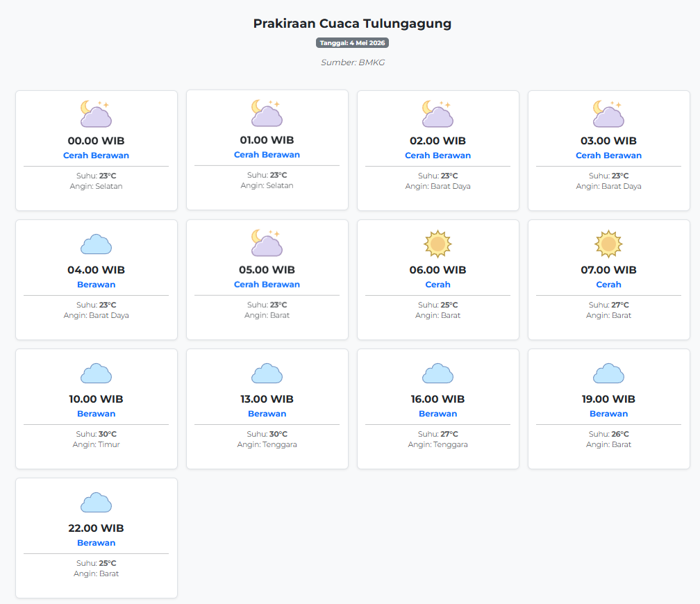This screenshot has width=700, height=604.
Task: Click Suhu: 30°C on the 10.00 WIB card
Action: click(x=96, y=434)
